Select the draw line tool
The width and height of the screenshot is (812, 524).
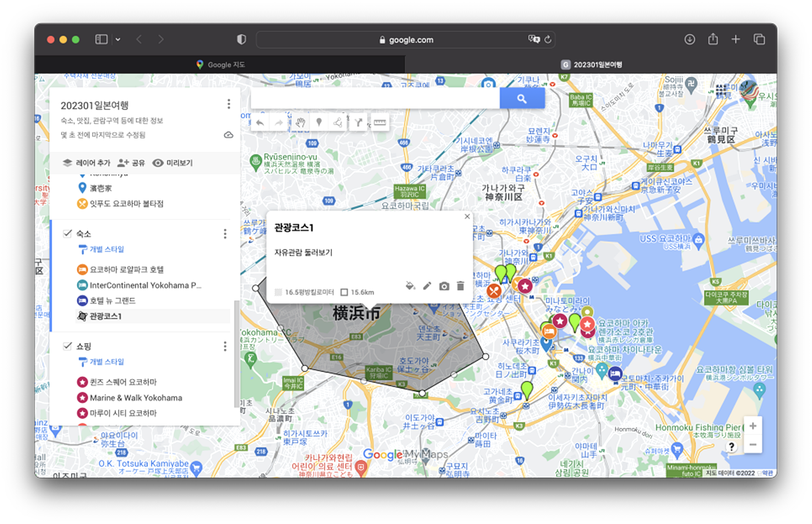(x=338, y=123)
